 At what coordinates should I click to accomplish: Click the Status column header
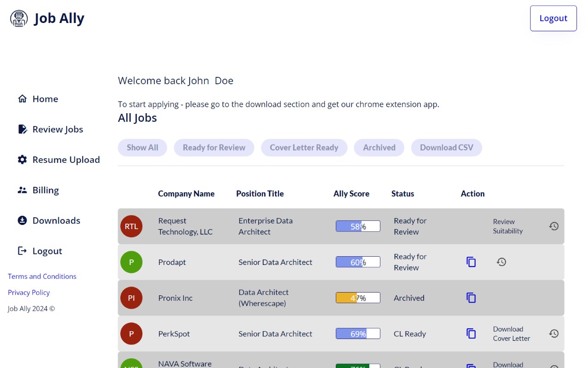coord(403,194)
